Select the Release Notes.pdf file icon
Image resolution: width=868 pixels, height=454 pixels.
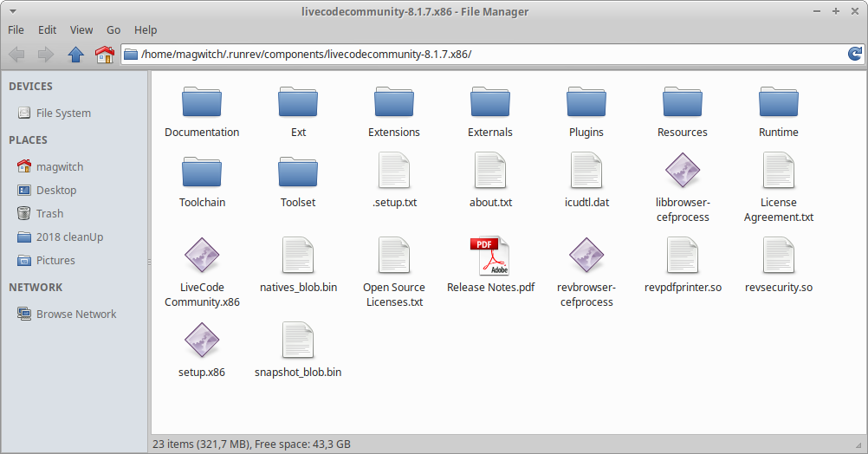click(x=490, y=256)
